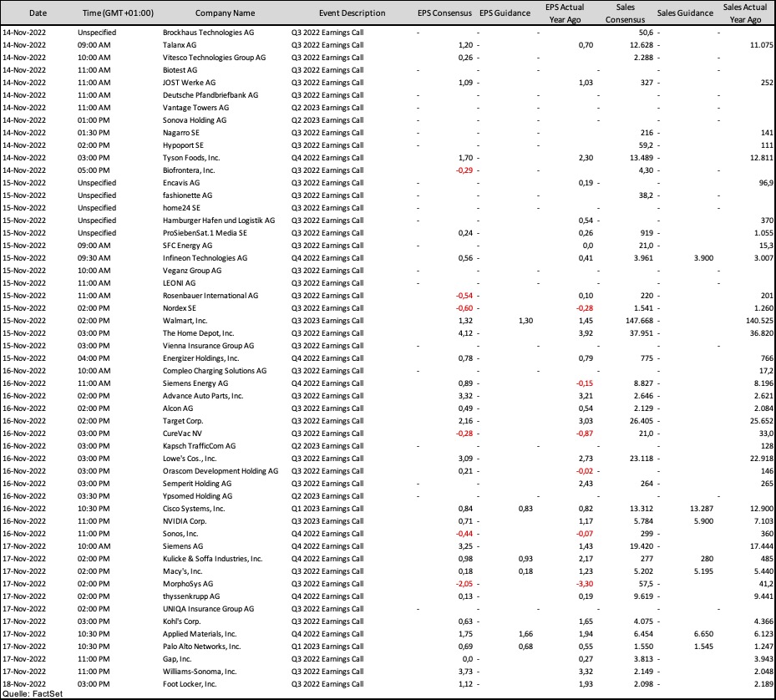Select the Gap, Inc. company cell

click(177, 659)
